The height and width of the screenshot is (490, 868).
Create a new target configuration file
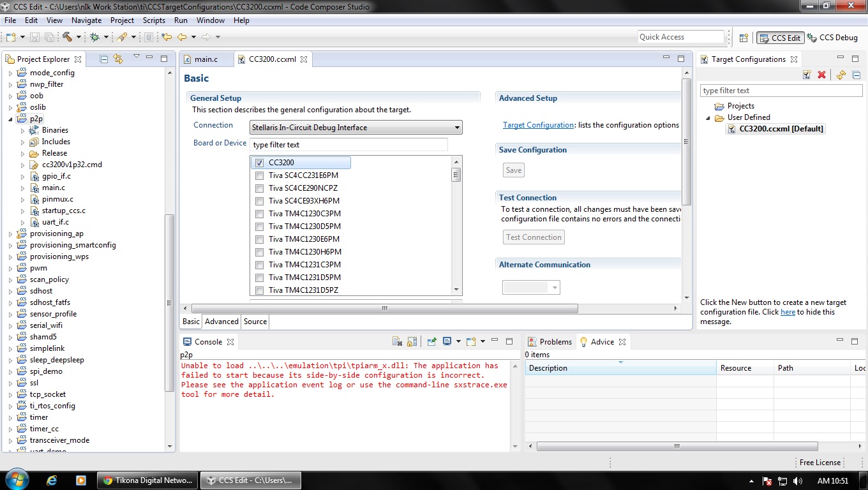807,75
